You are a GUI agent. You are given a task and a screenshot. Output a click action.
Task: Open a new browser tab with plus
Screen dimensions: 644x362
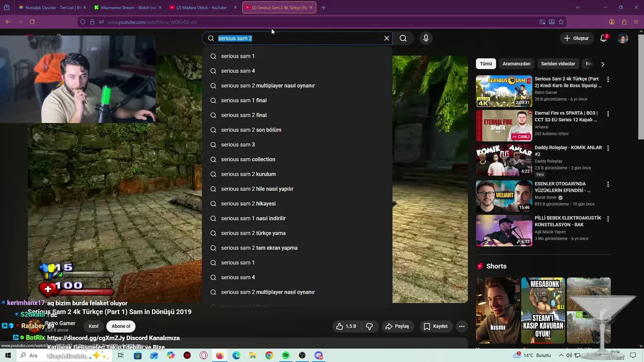point(324,8)
